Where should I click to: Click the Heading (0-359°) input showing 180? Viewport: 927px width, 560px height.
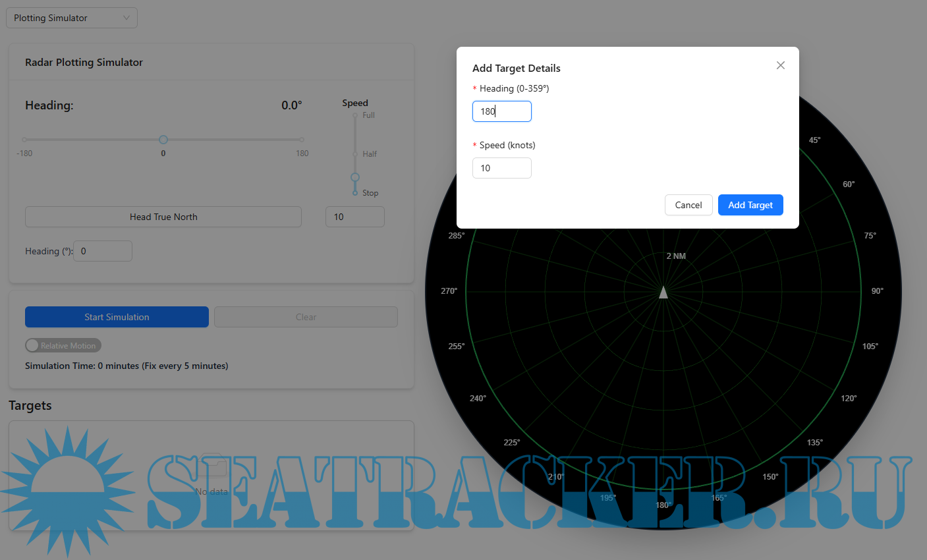502,111
